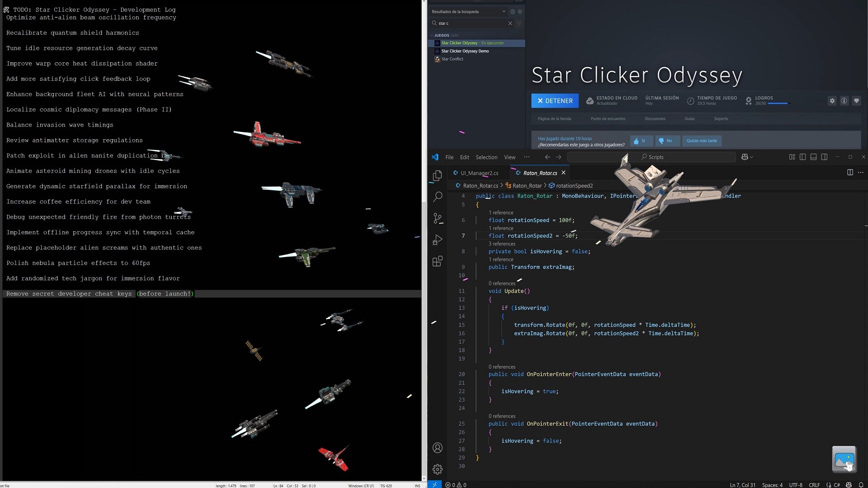
Task: Add game to favorites heart icon
Action: click(856, 101)
